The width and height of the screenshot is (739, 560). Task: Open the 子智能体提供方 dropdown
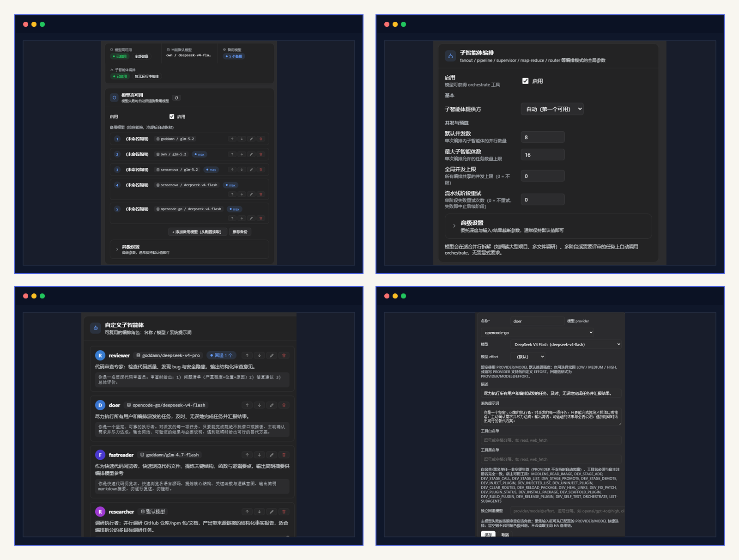coord(552,109)
